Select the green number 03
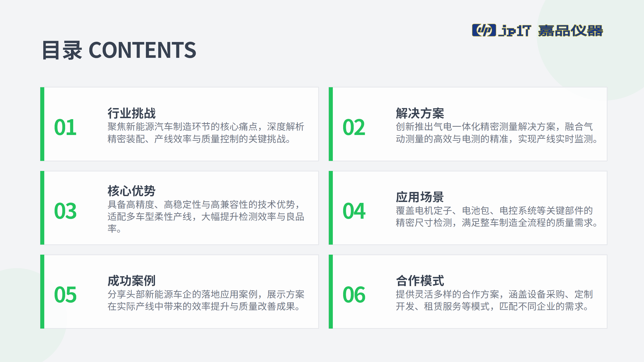The width and height of the screenshot is (644, 362). [65, 211]
